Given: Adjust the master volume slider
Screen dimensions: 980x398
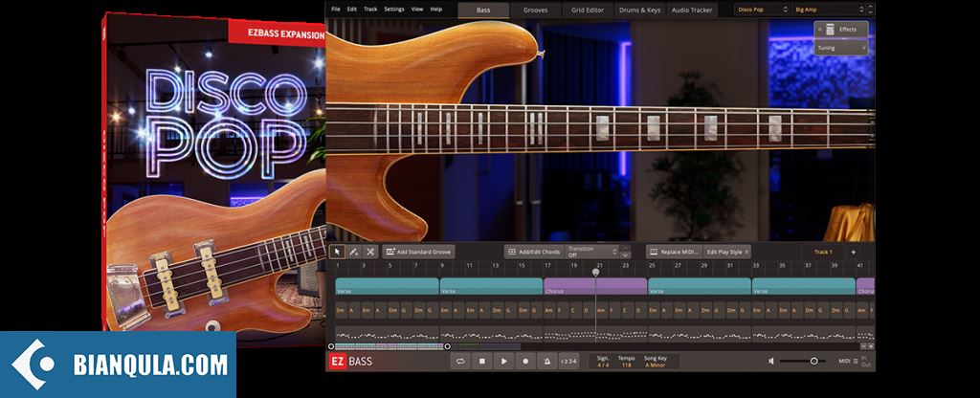Looking at the screenshot, I should [x=803, y=361].
